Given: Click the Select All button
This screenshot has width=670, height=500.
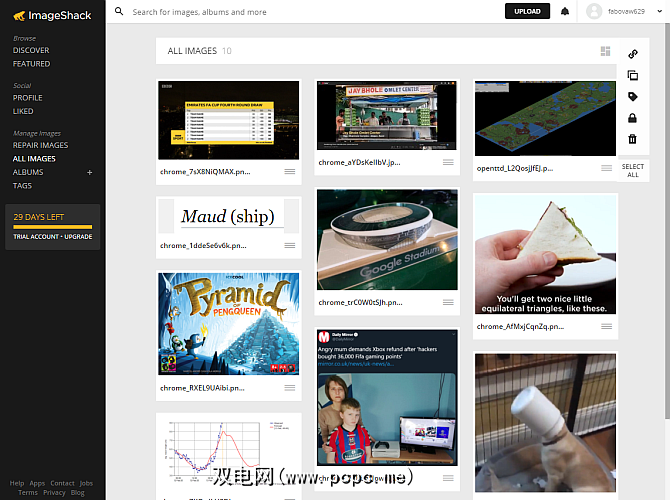Looking at the screenshot, I should click(x=633, y=171).
